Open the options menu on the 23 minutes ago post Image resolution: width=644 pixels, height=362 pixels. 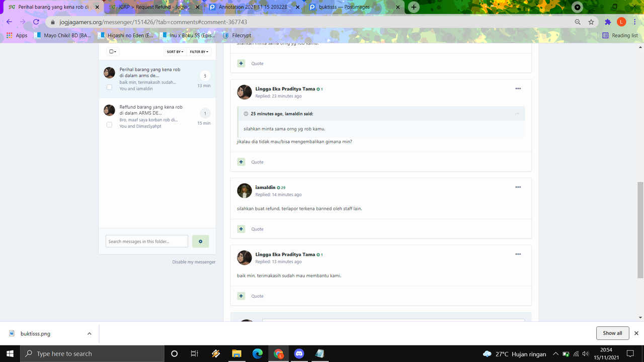click(x=518, y=88)
